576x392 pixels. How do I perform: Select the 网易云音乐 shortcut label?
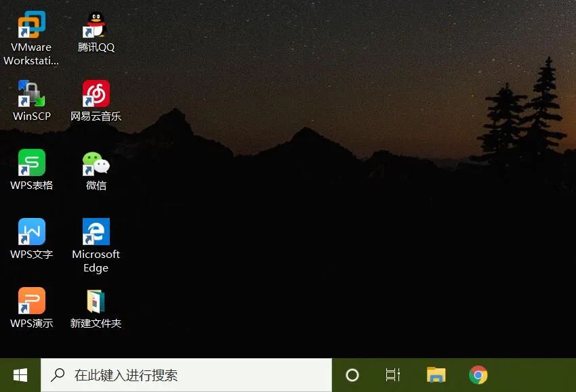[96, 116]
